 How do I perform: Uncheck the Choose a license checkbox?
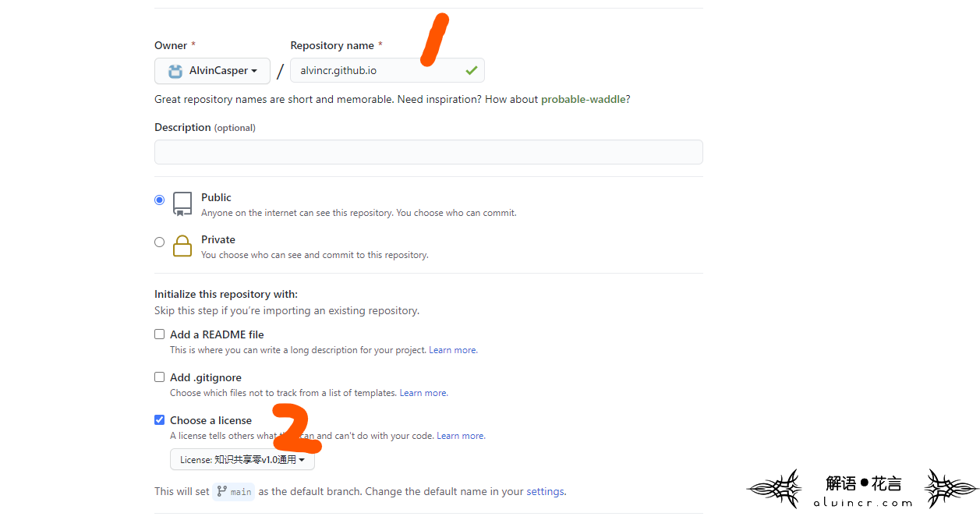tap(160, 419)
